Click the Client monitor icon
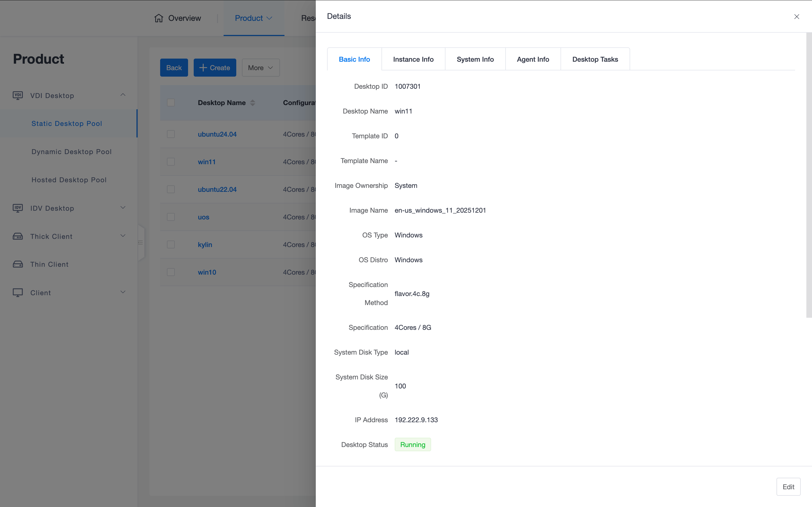The image size is (812, 507). coord(18,293)
